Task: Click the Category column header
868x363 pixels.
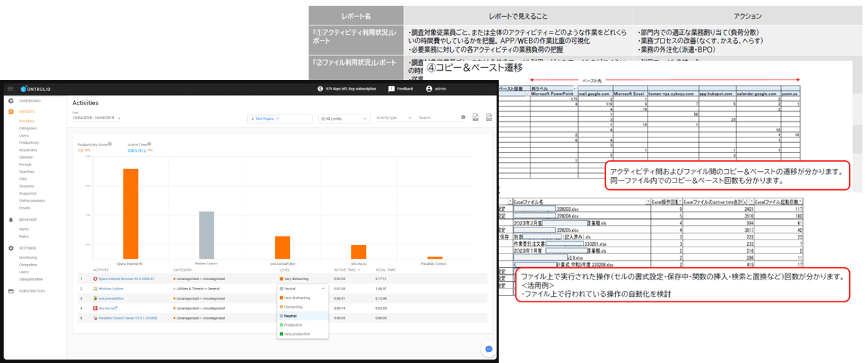Action: (183, 269)
